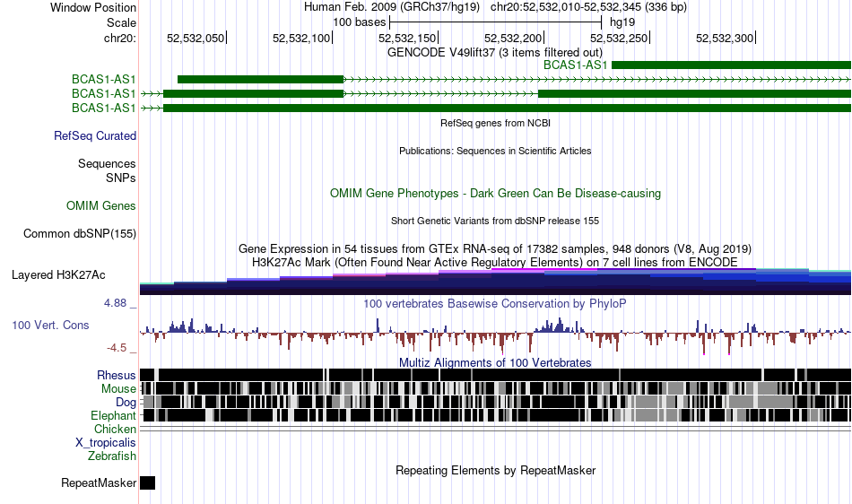Image resolution: width=852 pixels, height=504 pixels.
Task: Click chr20:52,532,010-52,532,345 position text
Action: [x=588, y=7]
